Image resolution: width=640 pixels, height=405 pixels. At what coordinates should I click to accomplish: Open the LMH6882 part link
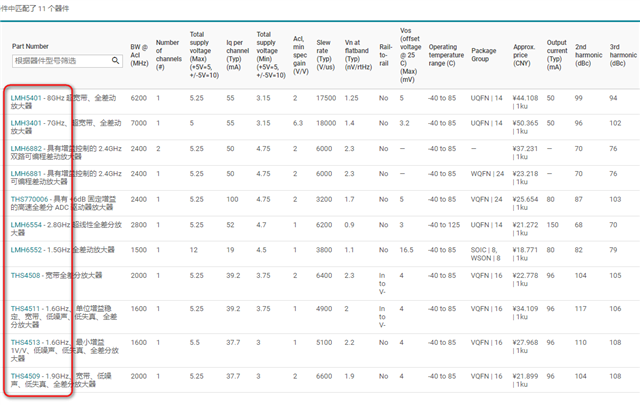coord(26,149)
